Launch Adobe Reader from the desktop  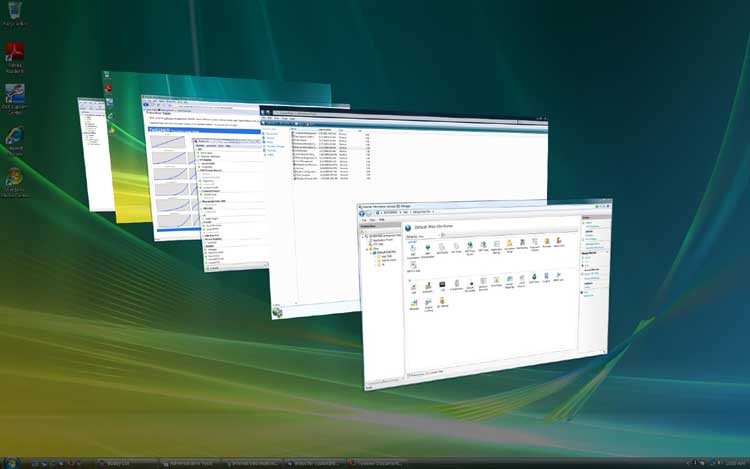tap(15, 53)
